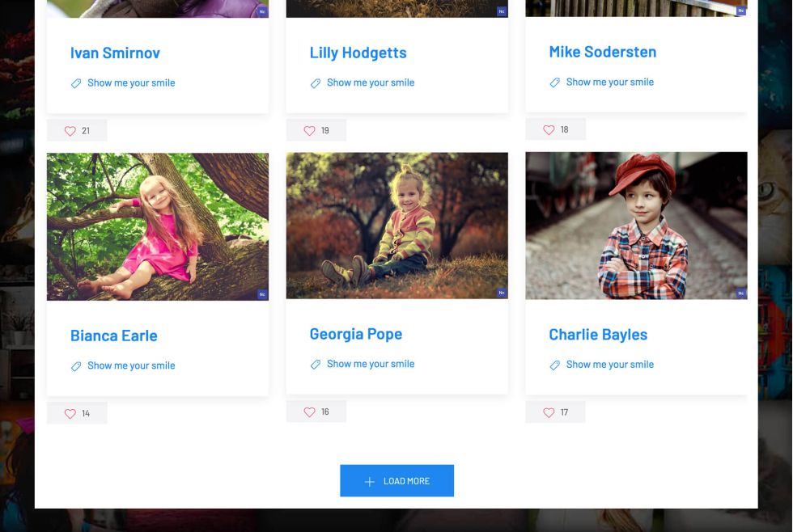Click badge icon on Bianca Earle photo
Image resolution: width=793 pixels, height=532 pixels.
coord(262,294)
